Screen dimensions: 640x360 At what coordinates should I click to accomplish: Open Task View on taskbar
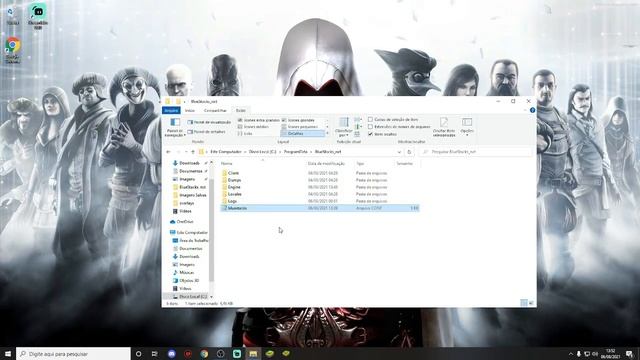[x=155, y=354]
